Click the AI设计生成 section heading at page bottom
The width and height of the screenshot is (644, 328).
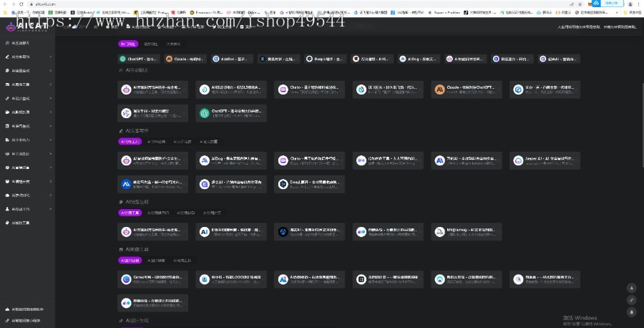137,321
